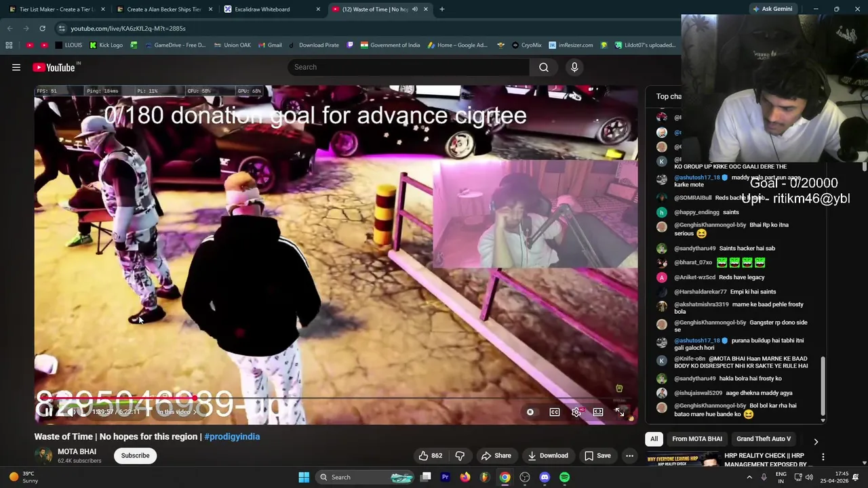Seek on the red video progress bar
The height and width of the screenshot is (488, 868).
[336, 399]
